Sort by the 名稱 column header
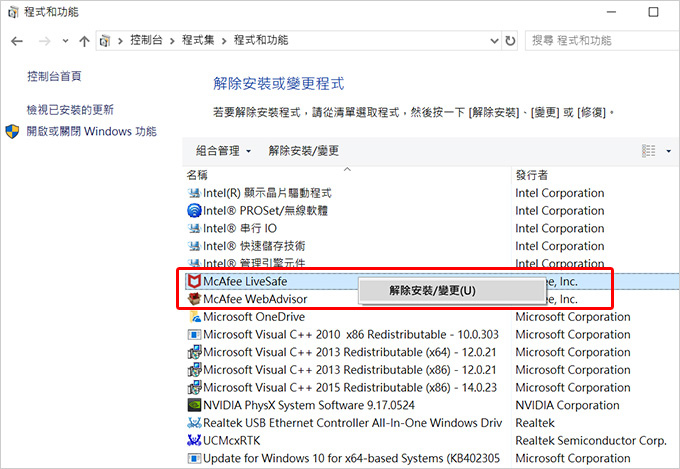Screen dimensions: 680x469 [x=197, y=175]
